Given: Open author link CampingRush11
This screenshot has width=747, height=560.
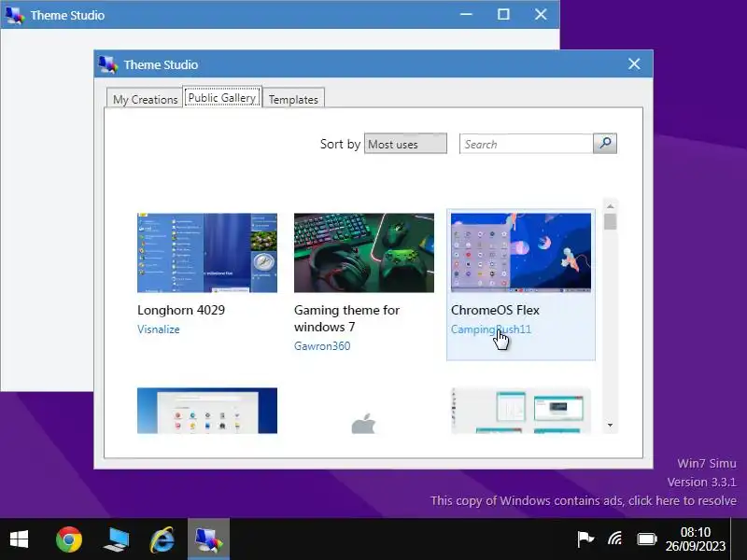Looking at the screenshot, I should coord(491,329).
